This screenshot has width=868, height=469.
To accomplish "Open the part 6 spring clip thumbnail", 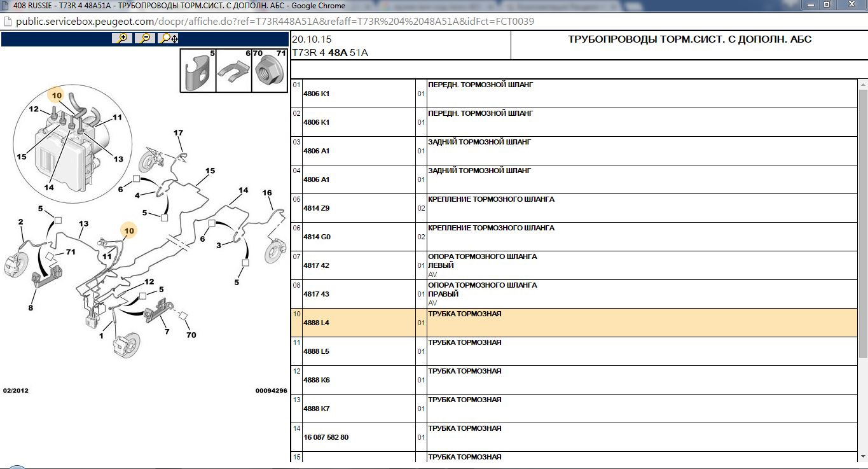I will coord(234,71).
